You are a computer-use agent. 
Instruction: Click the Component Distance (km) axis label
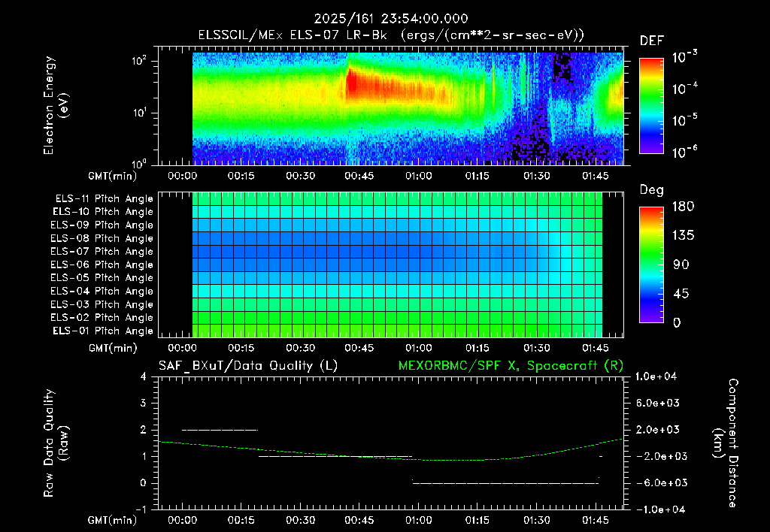(x=726, y=443)
